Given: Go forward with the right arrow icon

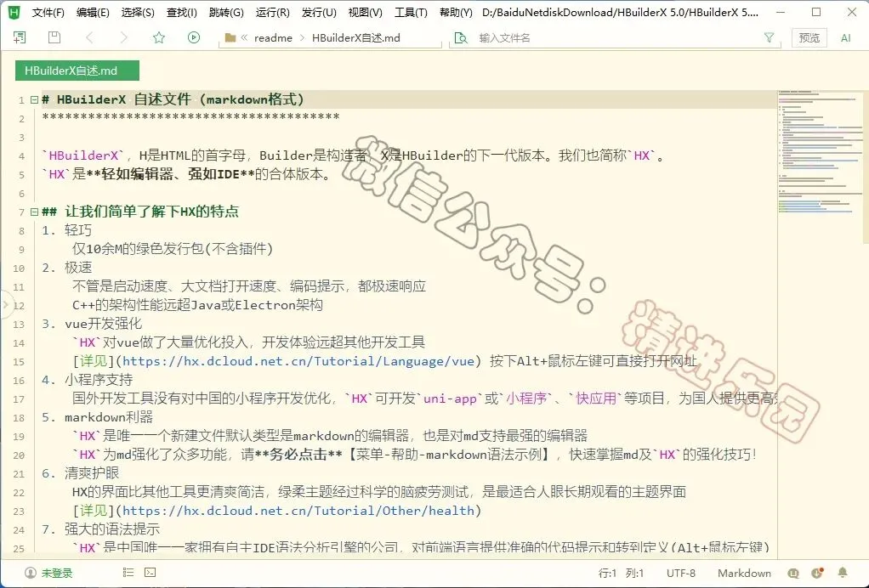Looking at the screenshot, I should (123, 37).
